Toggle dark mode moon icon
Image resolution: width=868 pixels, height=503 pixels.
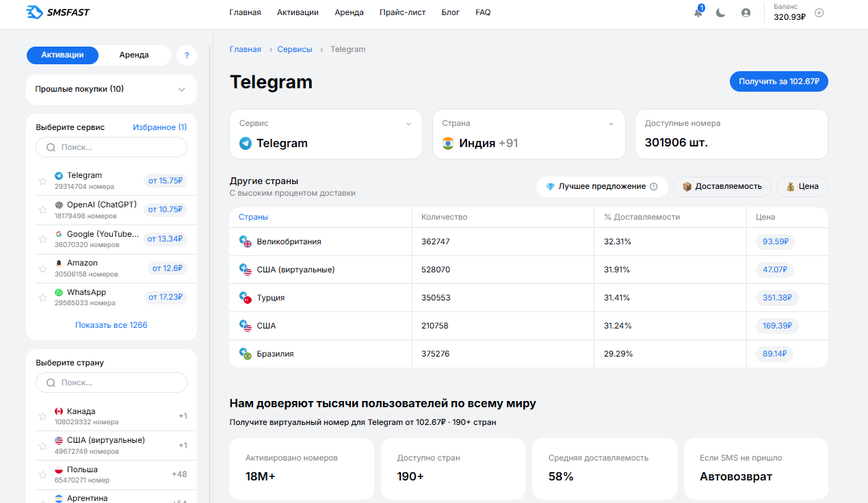[721, 12]
